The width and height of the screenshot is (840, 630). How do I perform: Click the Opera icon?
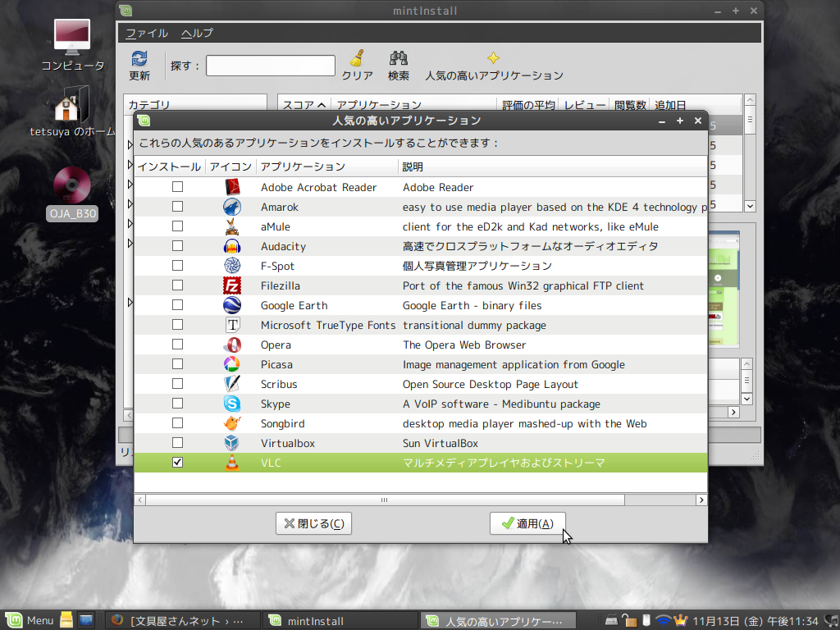click(x=232, y=345)
